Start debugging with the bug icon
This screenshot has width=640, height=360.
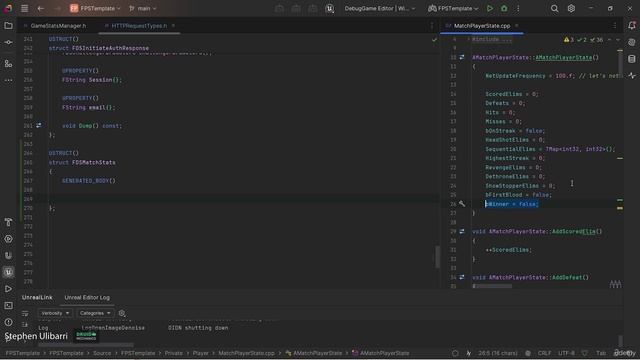click(504, 8)
